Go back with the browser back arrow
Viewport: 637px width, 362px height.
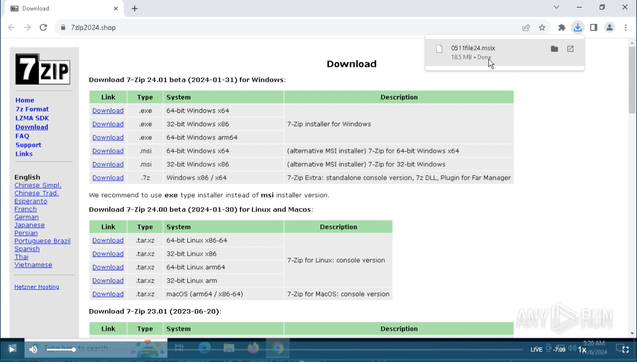11,28
